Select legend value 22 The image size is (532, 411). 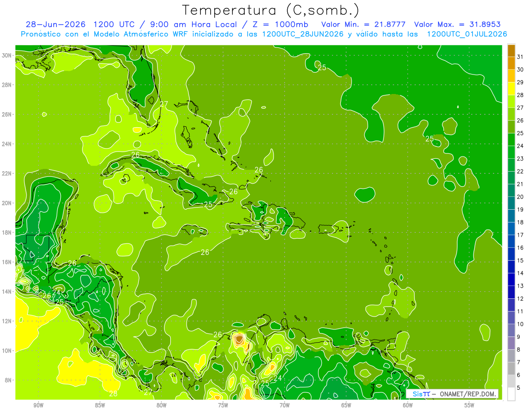pyautogui.click(x=520, y=171)
